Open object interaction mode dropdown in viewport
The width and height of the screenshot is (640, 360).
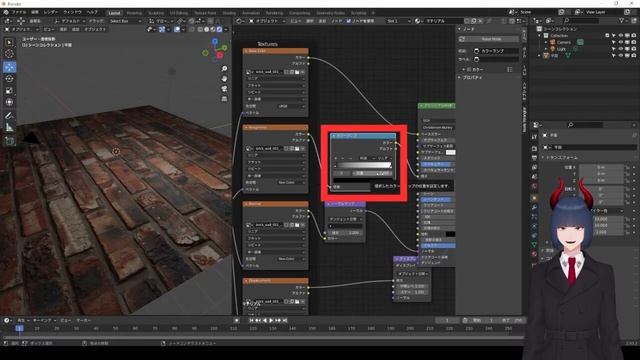click(x=22, y=29)
